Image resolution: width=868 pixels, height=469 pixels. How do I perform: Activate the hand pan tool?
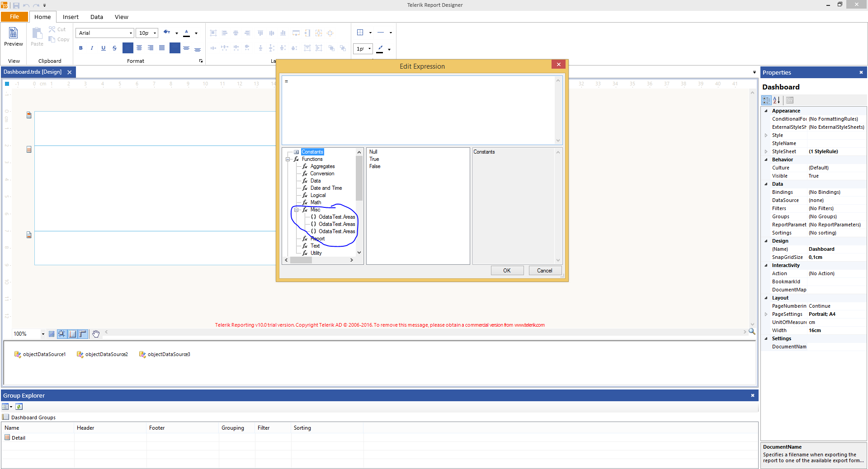(x=96, y=334)
